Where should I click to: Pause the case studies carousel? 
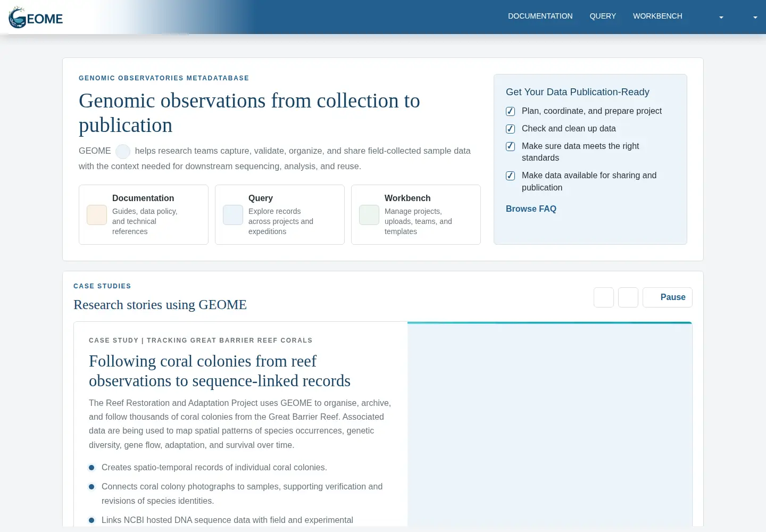668,297
